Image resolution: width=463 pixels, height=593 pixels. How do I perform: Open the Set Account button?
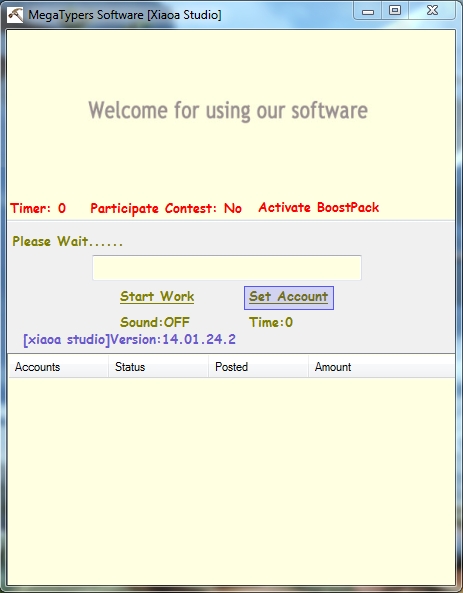click(x=289, y=298)
